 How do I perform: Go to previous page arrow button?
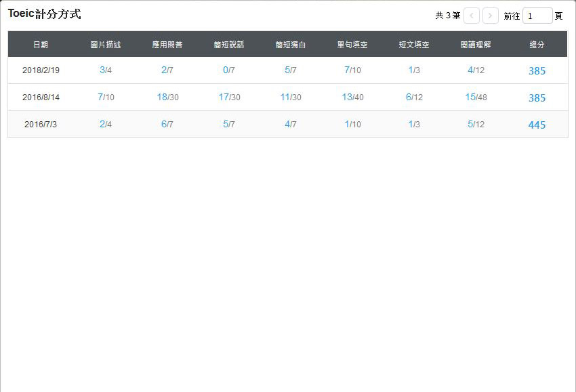(472, 16)
